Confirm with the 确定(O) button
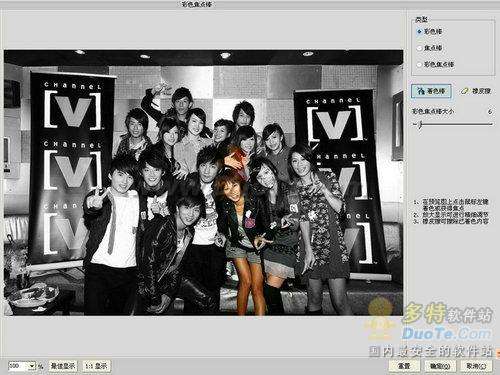The height and width of the screenshot is (375, 500). pos(440,366)
